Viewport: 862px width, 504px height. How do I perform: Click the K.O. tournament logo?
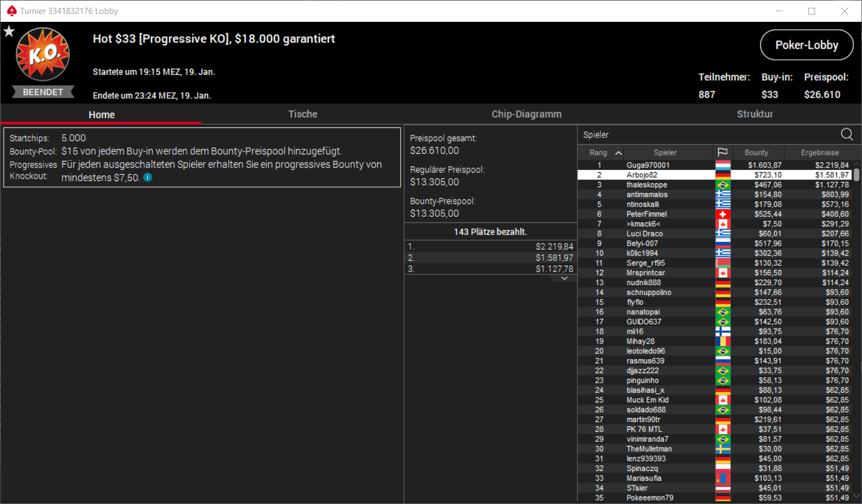(x=43, y=55)
